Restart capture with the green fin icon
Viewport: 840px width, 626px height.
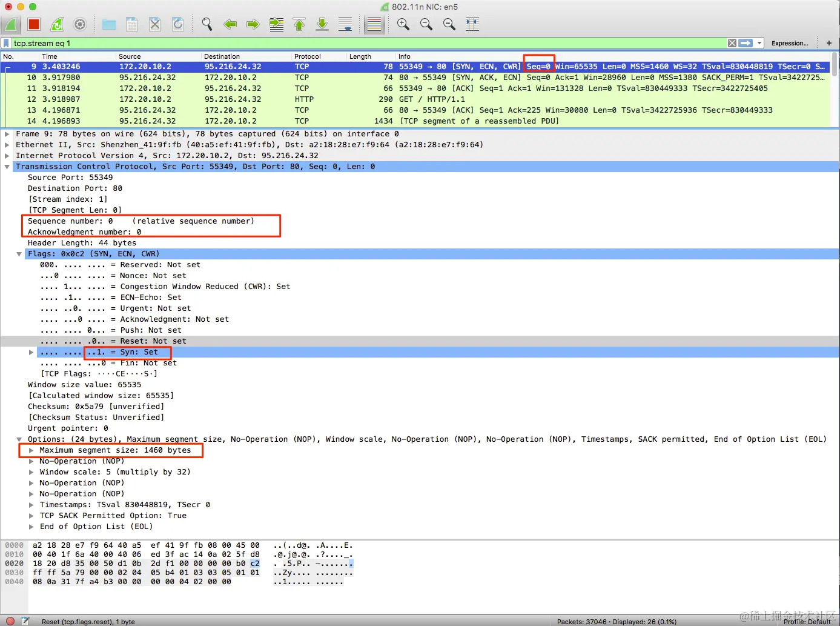pos(57,24)
